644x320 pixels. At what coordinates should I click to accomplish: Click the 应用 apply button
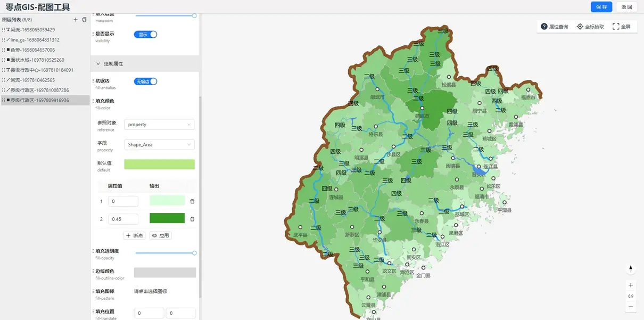point(160,235)
